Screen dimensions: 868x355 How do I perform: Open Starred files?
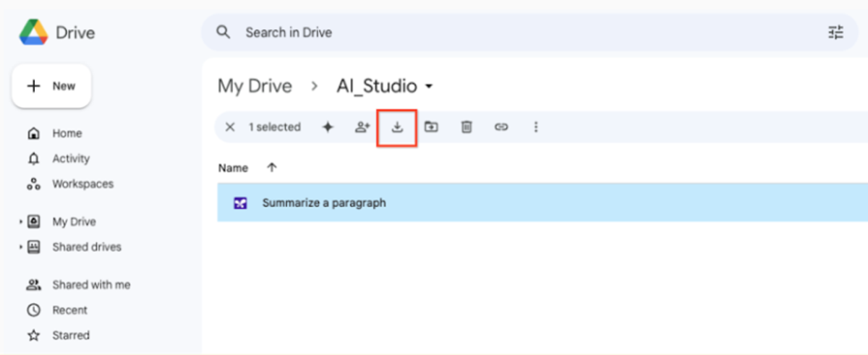pos(71,335)
